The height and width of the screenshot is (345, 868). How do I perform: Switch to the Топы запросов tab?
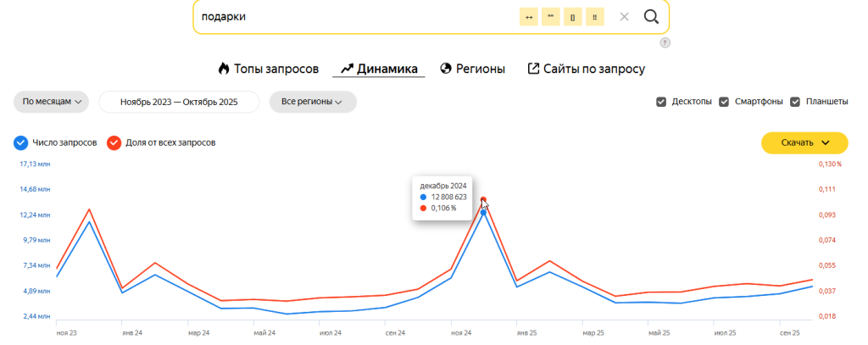[x=268, y=69]
